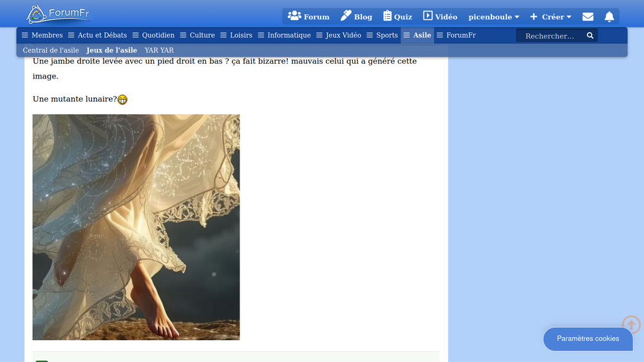Click the Paramètres cookies button
Viewport: 644px width, 362px height.
pyautogui.click(x=587, y=339)
